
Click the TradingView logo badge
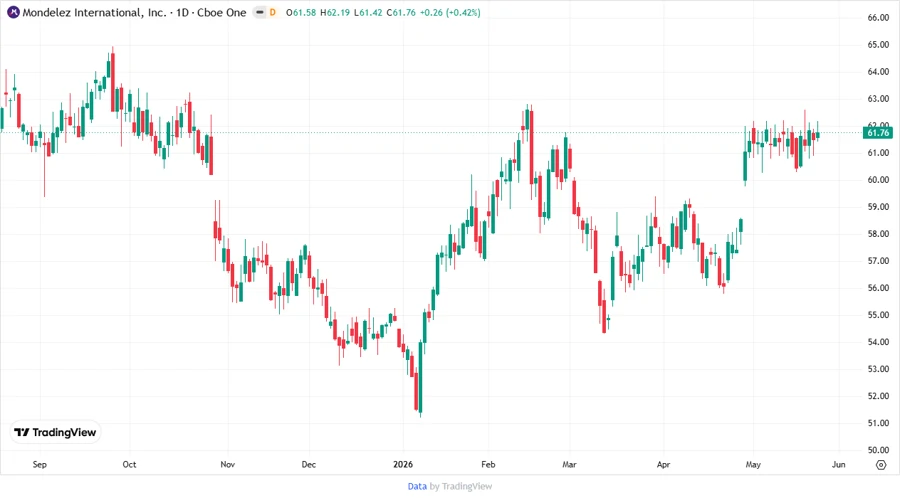[x=56, y=433]
